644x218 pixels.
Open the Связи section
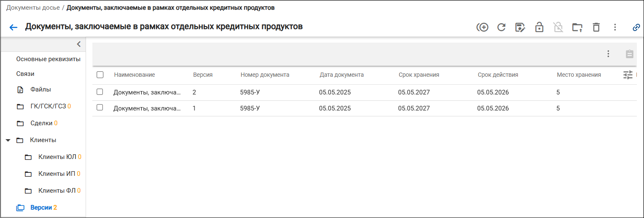pyautogui.click(x=25, y=74)
